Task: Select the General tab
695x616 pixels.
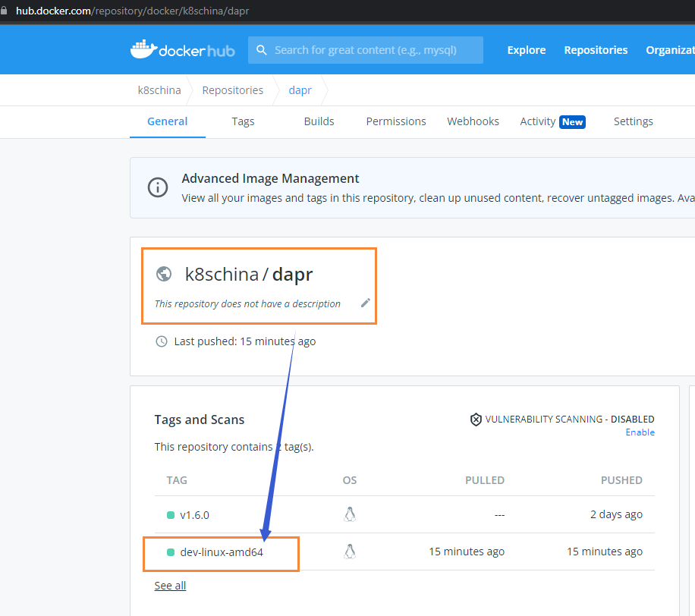Action: click(x=167, y=121)
